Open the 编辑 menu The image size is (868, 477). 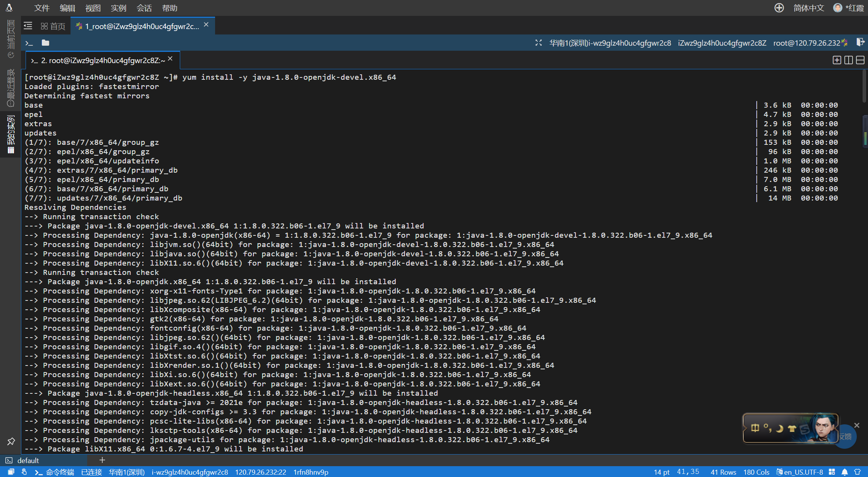67,8
